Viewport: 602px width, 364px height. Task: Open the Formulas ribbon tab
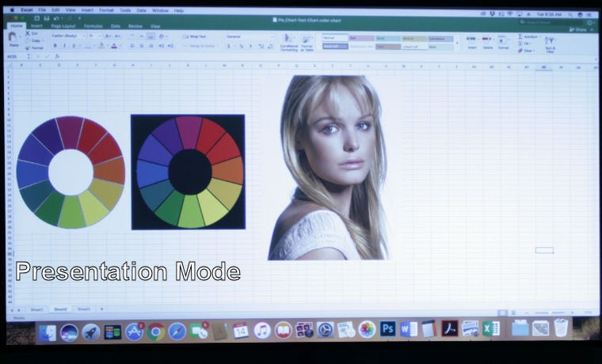tap(93, 26)
